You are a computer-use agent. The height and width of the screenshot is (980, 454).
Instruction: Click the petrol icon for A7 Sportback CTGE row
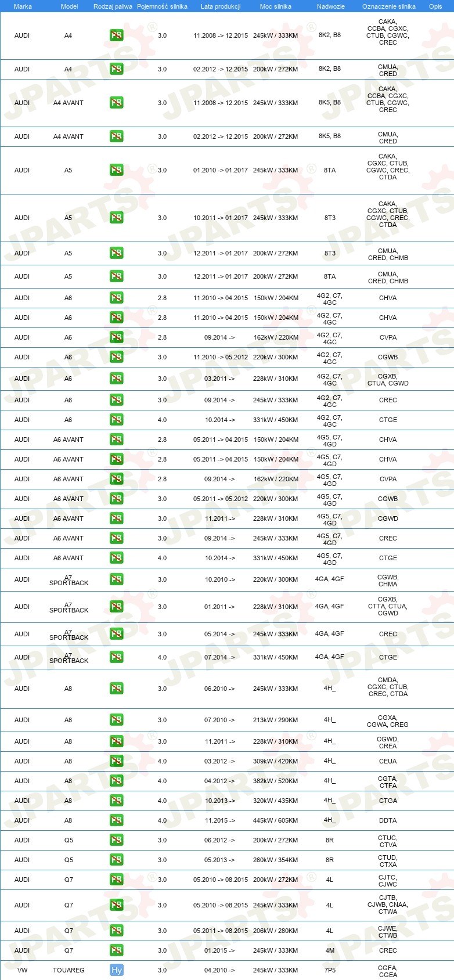coord(117,657)
